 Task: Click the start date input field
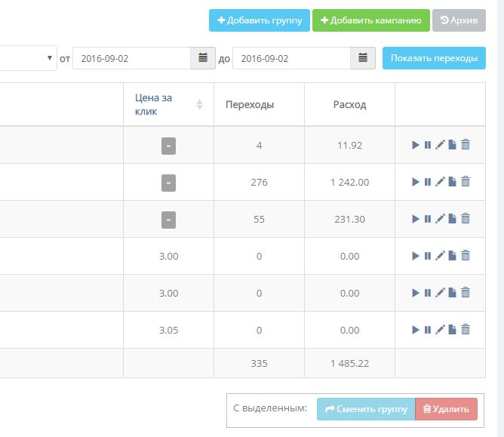click(x=131, y=58)
